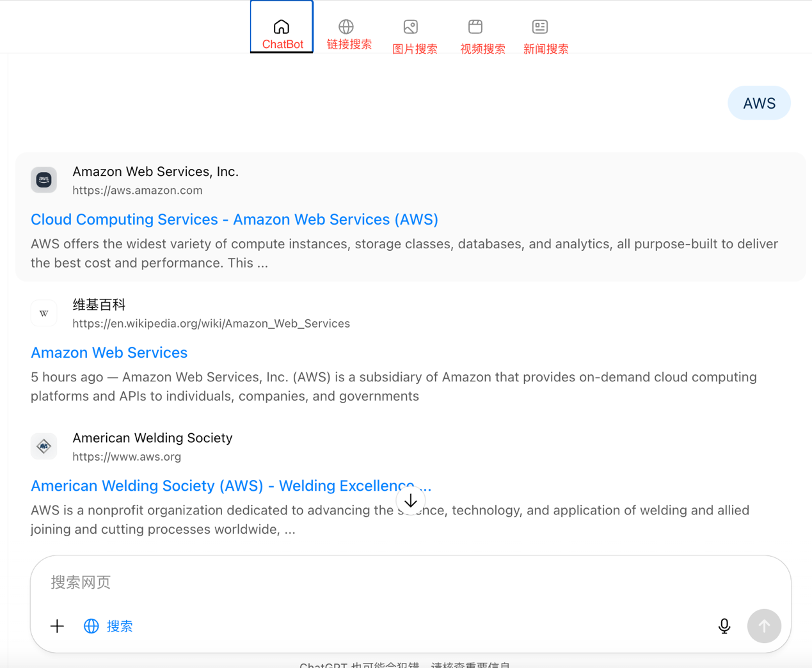The width and height of the screenshot is (812, 668).
Task: Open American Welding Society Welding Excellence link
Action: tap(231, 486)
